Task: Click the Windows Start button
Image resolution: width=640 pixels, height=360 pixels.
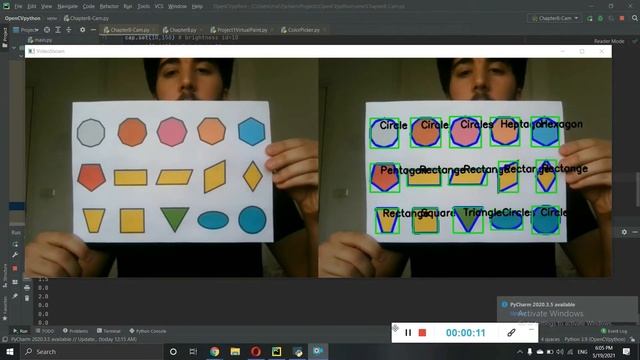Action: tap(9, 351)
